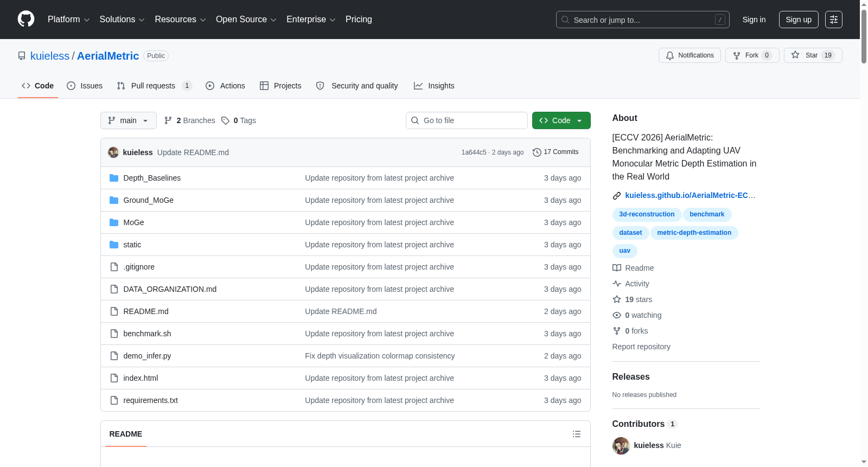Viewport: 868px width, 467px height.
Task: Click the Depth_Baselines folder icon
Action: point(114,178)
